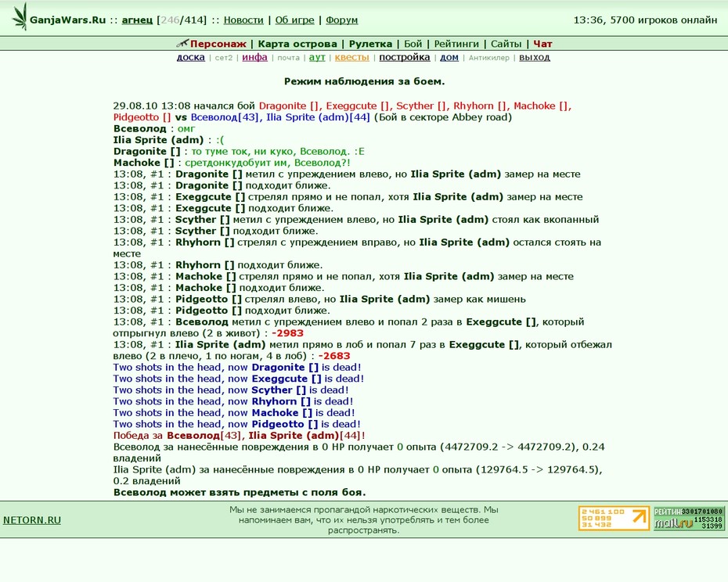Open the mail.ru rating counter banner

(689, 518)
